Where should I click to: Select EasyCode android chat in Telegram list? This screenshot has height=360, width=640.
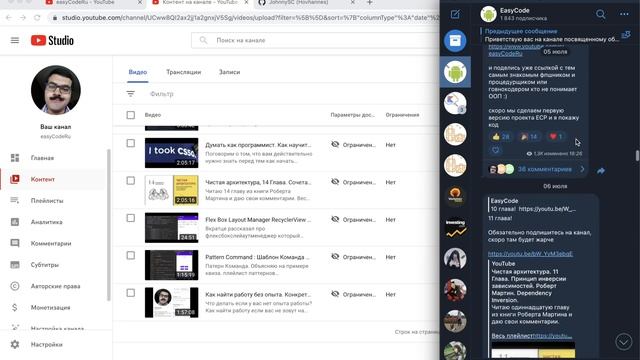(455, 72)
